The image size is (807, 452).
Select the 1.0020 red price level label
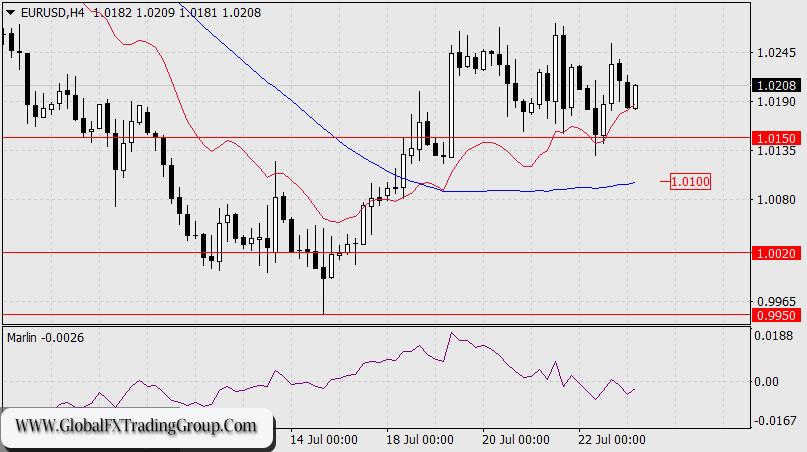tap(776, 253)
